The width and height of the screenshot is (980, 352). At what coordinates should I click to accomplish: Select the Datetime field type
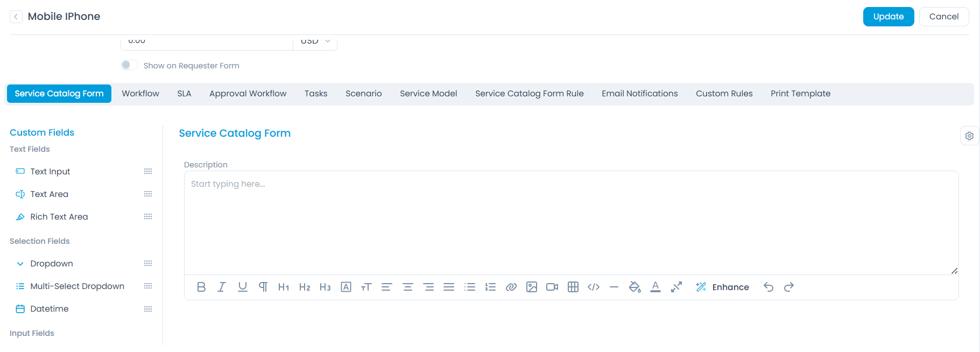(x=50, y=309)
